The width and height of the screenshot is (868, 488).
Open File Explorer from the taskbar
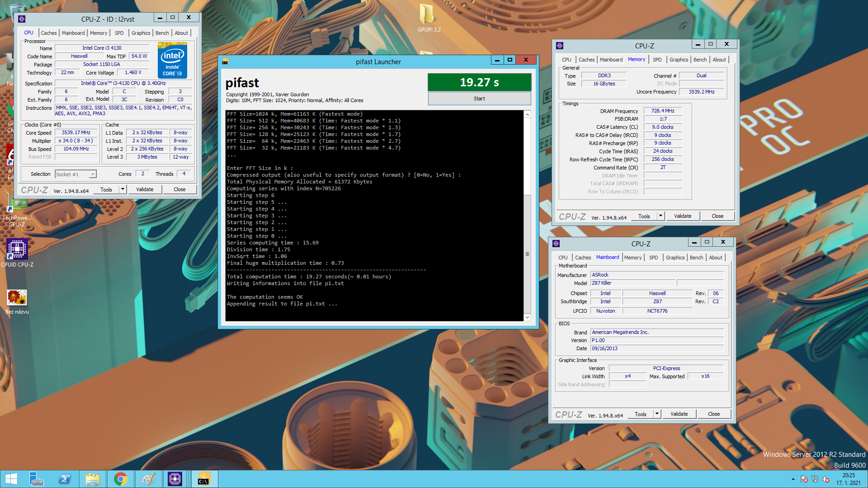tap(92, 479)
